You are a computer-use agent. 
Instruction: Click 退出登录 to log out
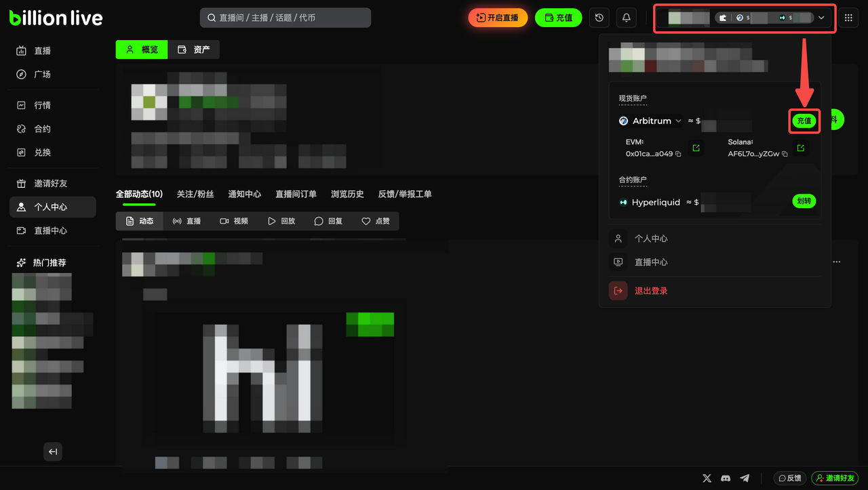point(650,291)
